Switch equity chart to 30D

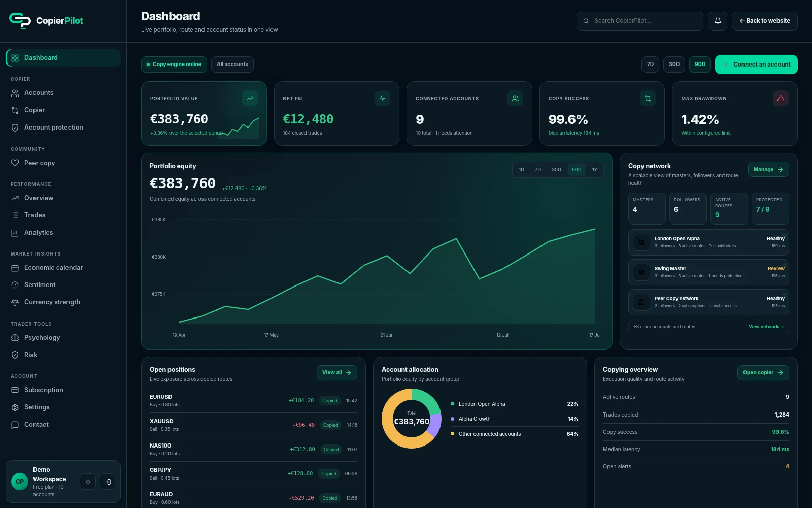[x=556, y=170]
